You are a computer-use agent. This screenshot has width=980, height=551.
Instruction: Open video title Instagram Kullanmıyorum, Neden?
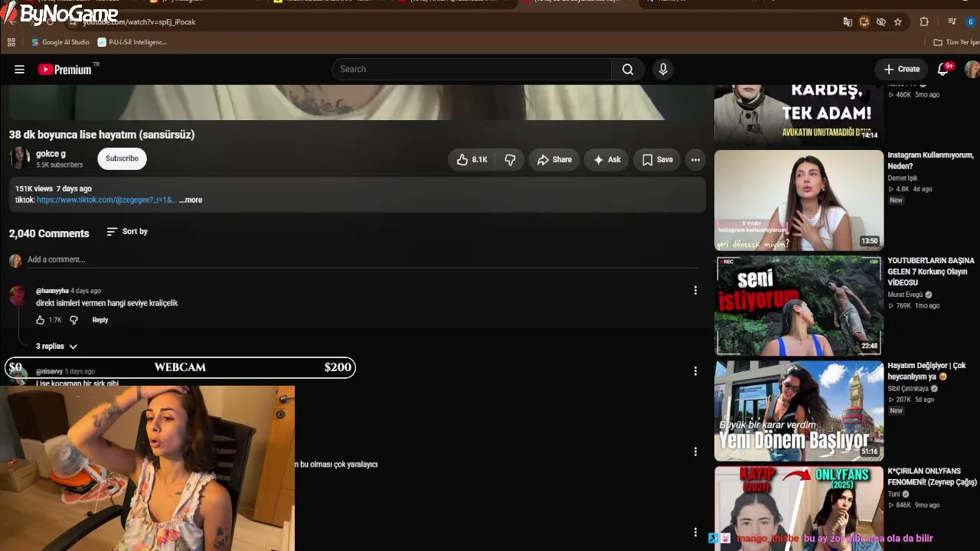point(930,161)
